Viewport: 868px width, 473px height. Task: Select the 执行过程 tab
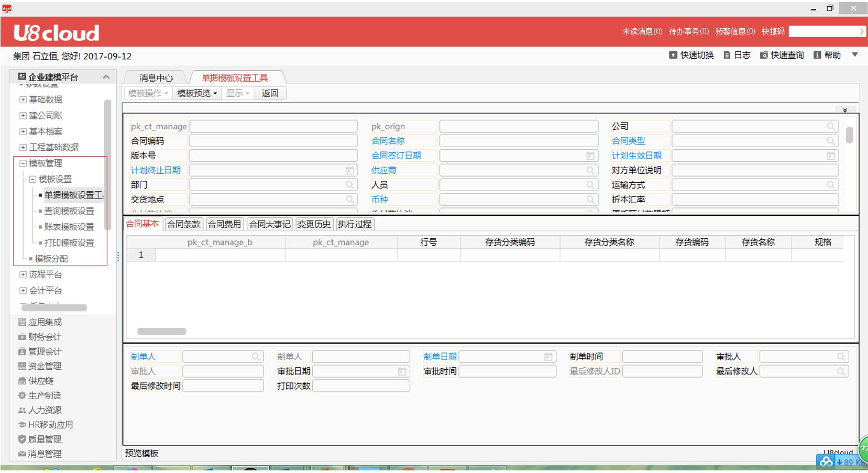(355, 224)
